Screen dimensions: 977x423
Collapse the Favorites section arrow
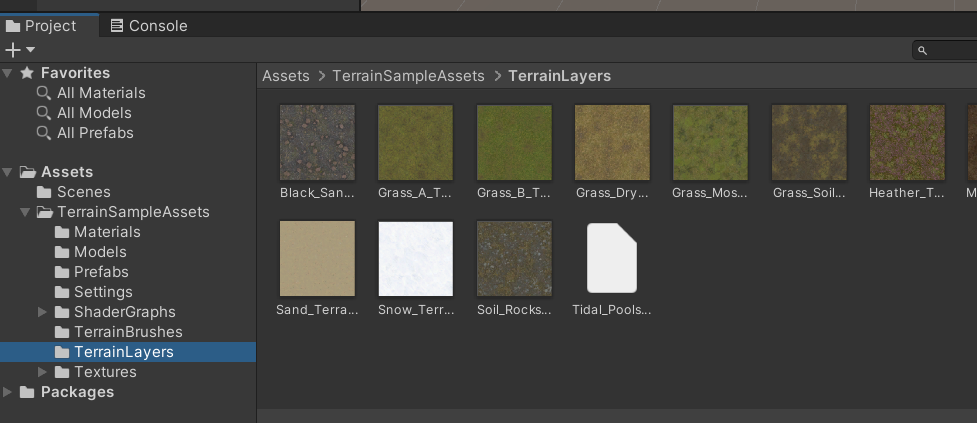(7, 73)
